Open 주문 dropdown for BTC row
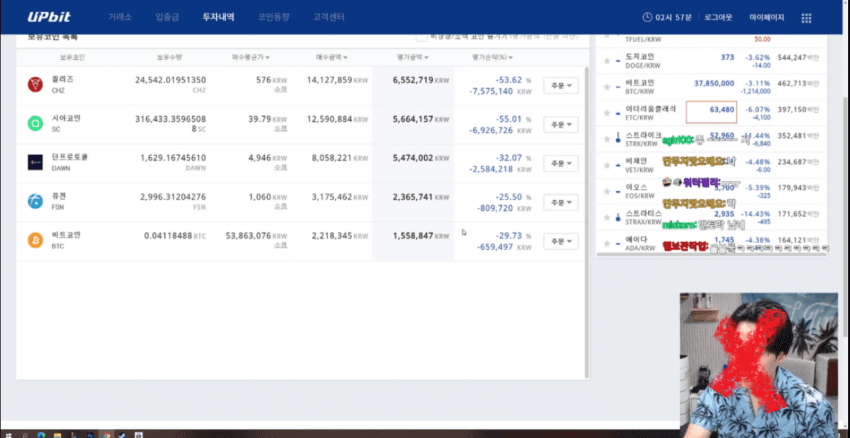This screenshot has width=850, height=438. (x=561, y=241)
